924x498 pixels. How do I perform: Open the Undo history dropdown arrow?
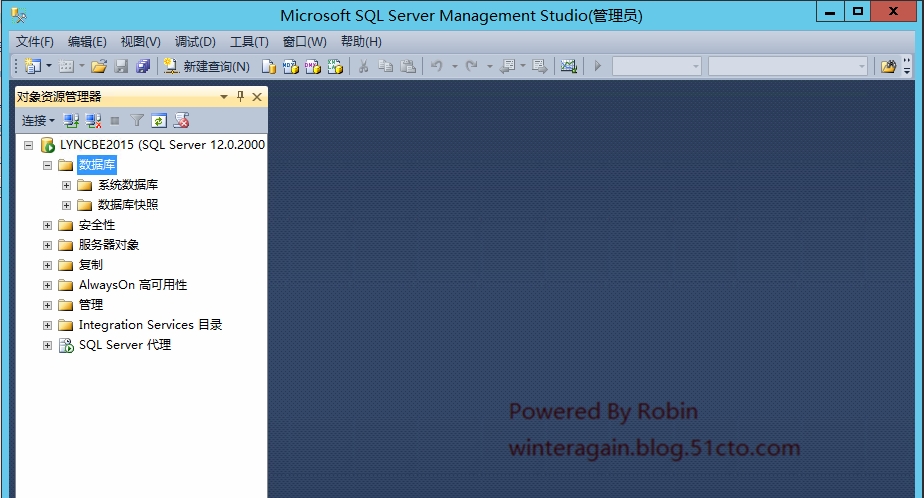coord(454,66)
